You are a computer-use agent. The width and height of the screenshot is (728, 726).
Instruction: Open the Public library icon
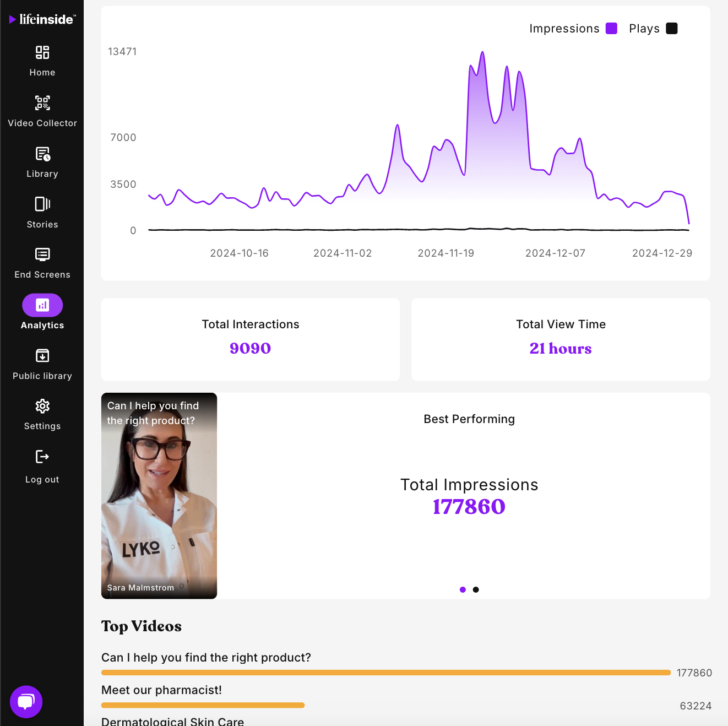(42, 356)
